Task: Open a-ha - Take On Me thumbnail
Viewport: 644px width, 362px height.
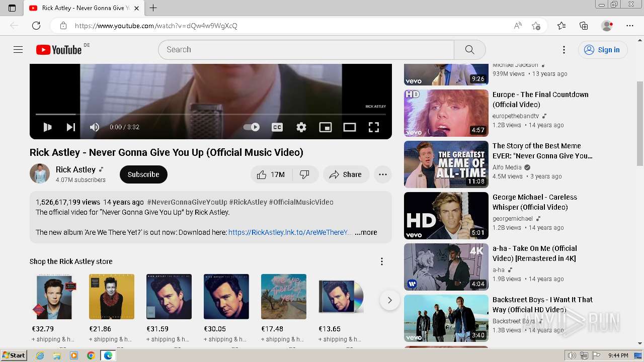Action: click(446, 267)
